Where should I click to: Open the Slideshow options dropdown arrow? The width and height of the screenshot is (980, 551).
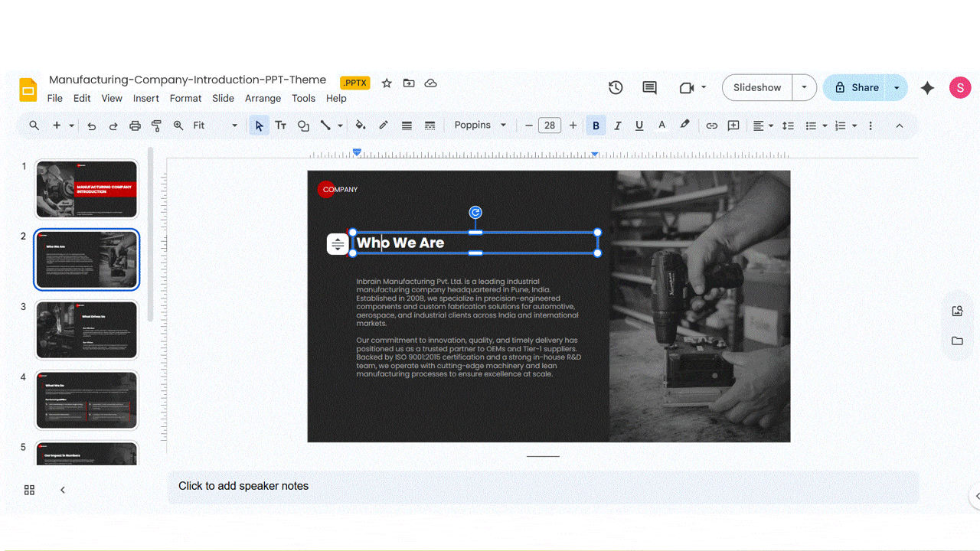804,87
